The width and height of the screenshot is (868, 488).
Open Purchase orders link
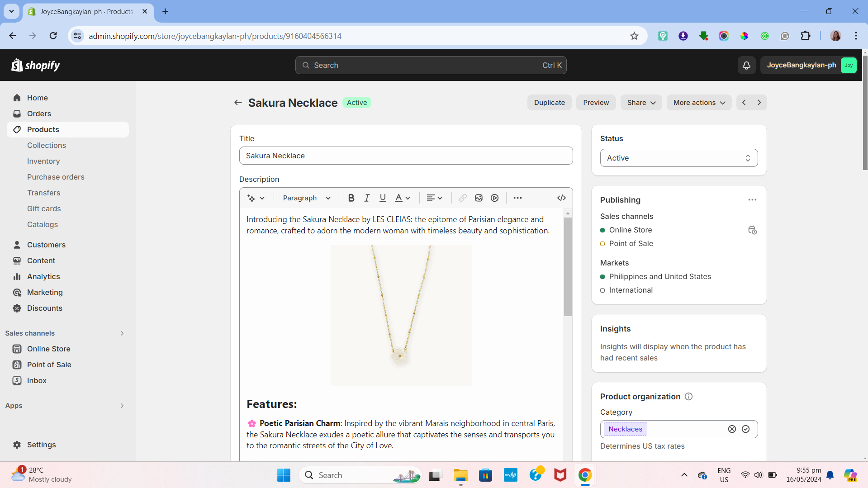56,177
